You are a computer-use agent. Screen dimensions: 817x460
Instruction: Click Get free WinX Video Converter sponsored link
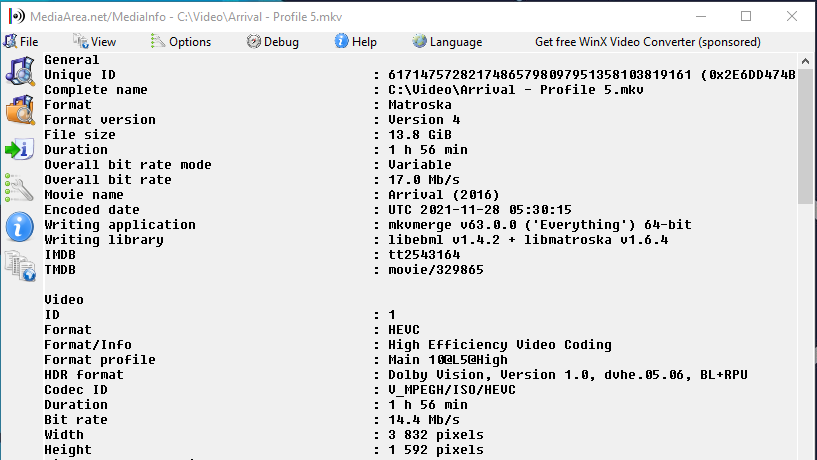tap(648, 42)
